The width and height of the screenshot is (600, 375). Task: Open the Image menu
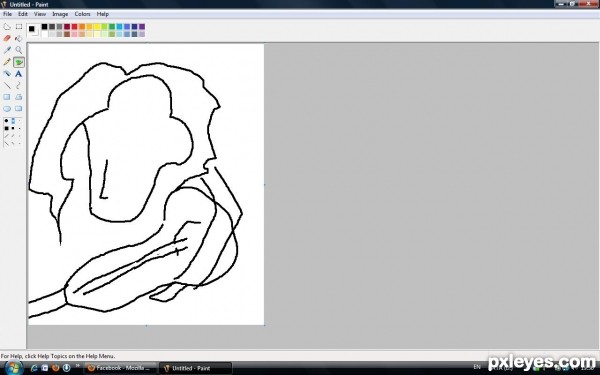[x=60, y=14]
